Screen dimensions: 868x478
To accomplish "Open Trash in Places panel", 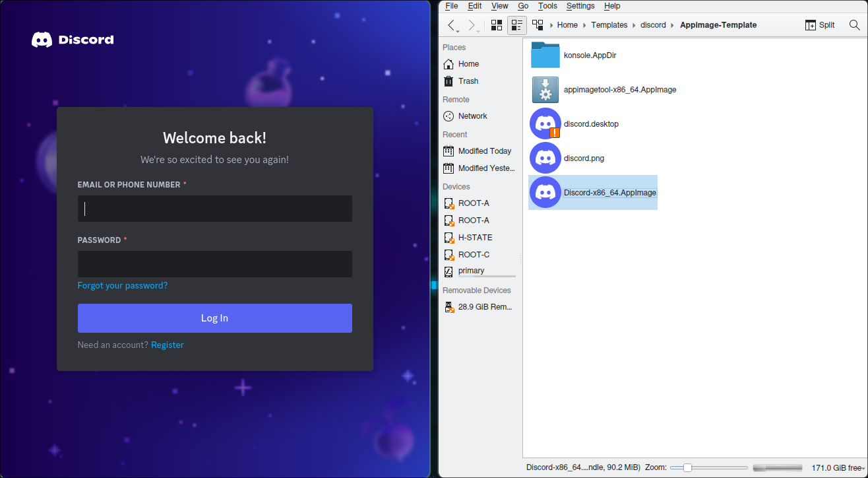I will pyautogui.click(x=480, y=81).
